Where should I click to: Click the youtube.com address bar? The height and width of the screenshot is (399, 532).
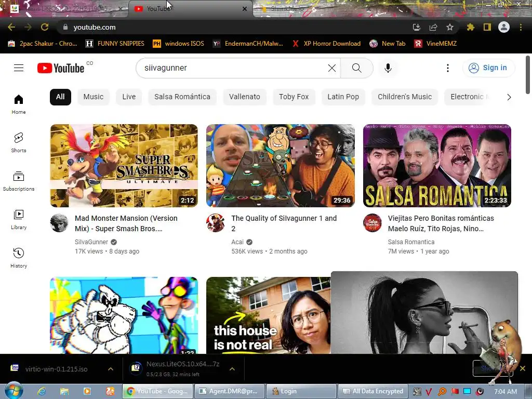(x=234, y=27)
